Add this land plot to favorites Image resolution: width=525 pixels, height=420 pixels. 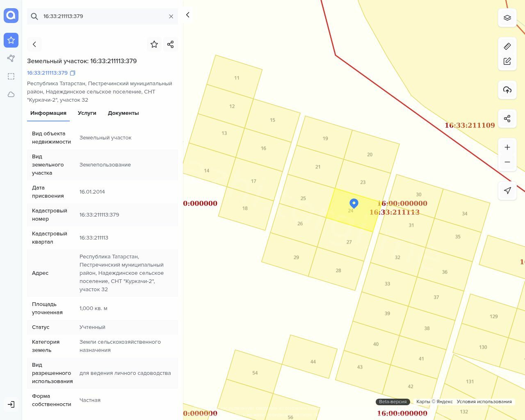point(154,44)
